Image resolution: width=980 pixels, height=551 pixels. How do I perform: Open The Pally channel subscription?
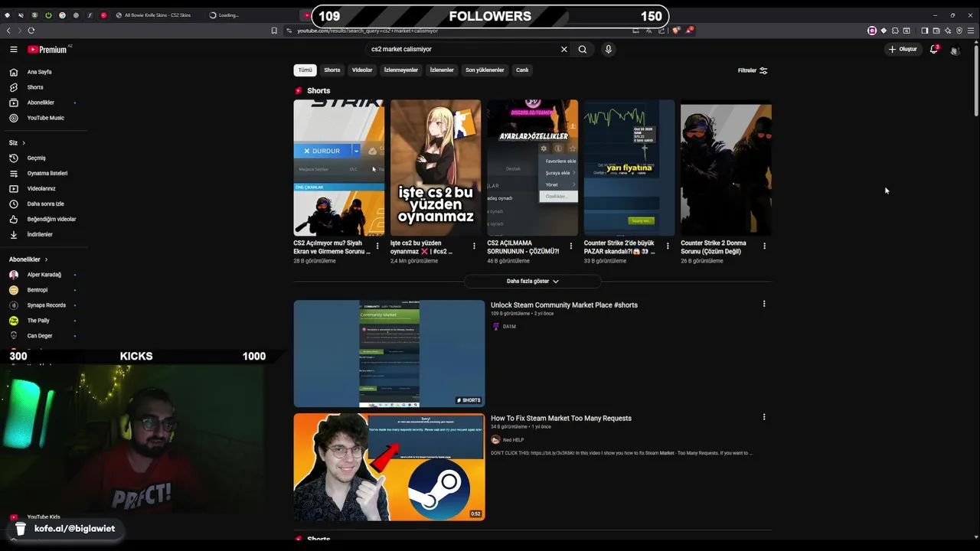[x=38, y=321]
